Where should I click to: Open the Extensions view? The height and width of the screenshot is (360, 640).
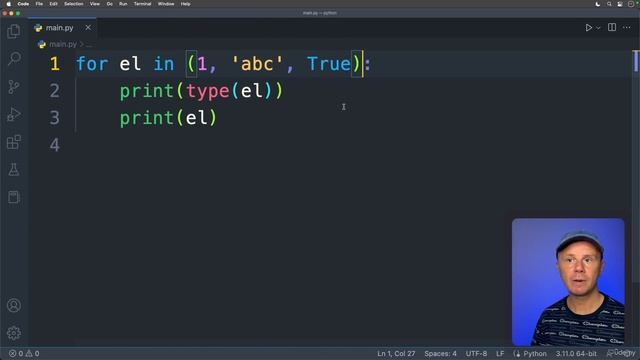coord(14,142)
